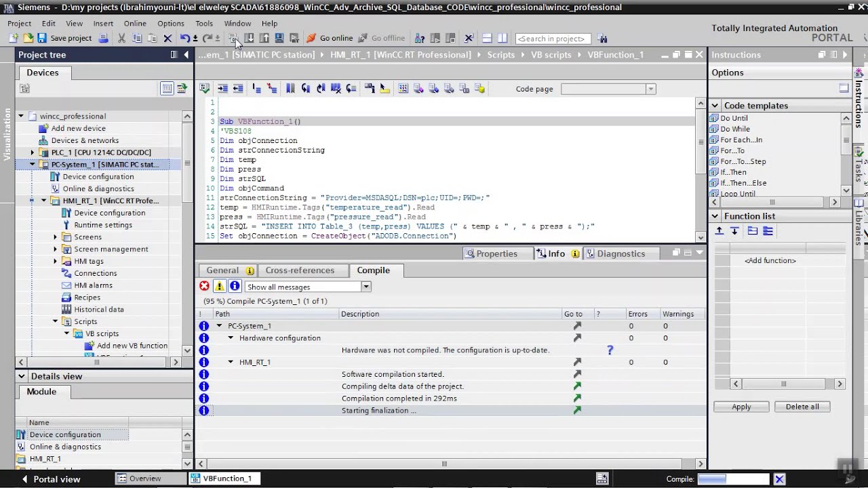Click the Check syntax icon in script toolbar
This screenshot has width=868, height=488.
[x=204, y=88]
